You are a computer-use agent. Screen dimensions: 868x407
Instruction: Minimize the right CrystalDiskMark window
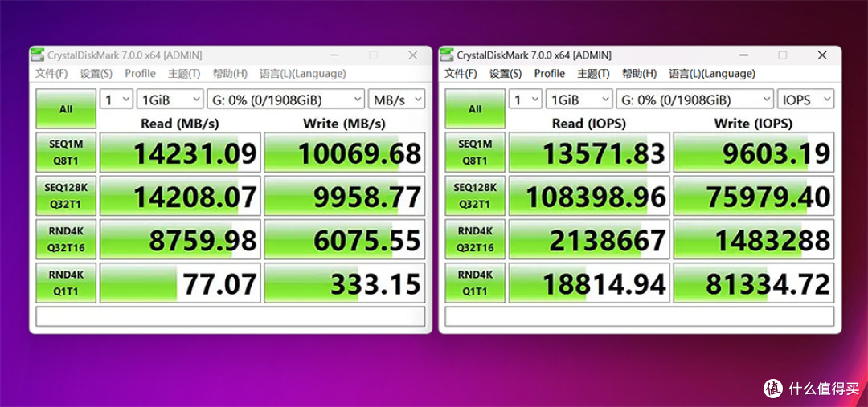click(743, 55)
